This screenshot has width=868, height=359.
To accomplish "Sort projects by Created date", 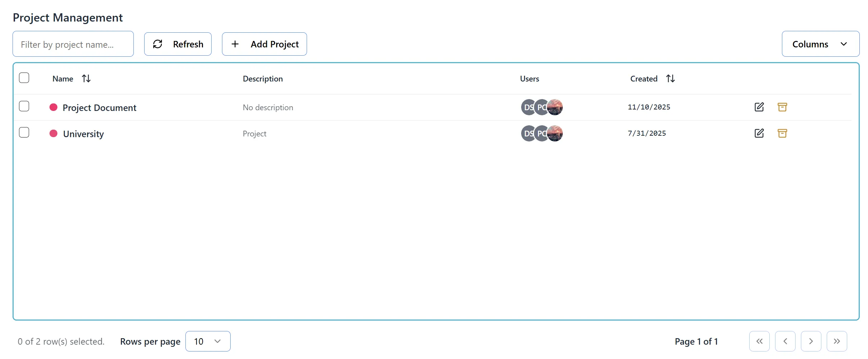I will (x=670, y=78).
